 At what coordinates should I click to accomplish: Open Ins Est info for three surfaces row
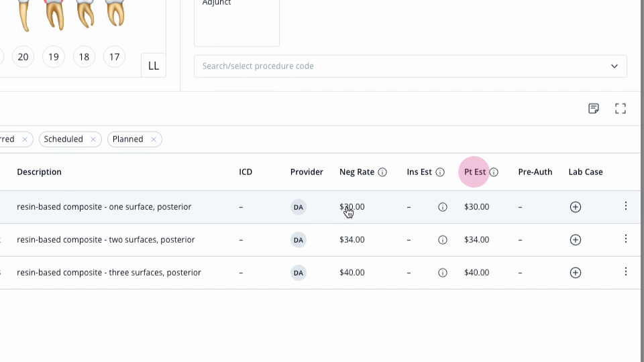[442, 273]
